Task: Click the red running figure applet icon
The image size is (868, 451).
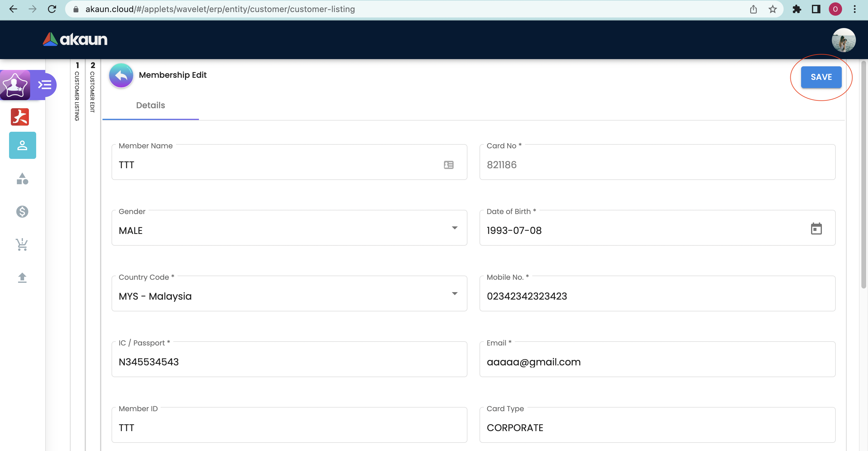Action: coord(20,117)
